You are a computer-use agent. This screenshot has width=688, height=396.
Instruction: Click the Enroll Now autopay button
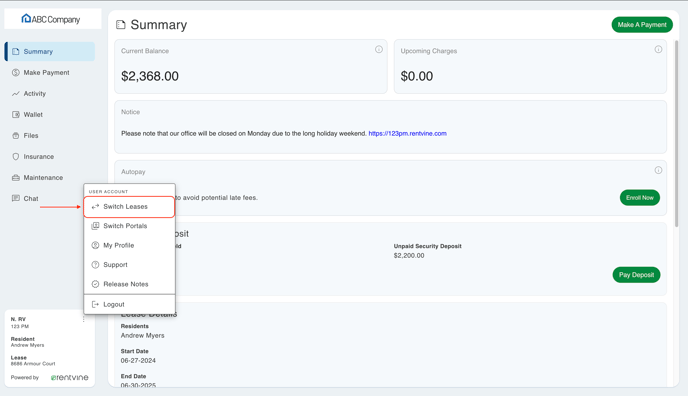point(640,198)
